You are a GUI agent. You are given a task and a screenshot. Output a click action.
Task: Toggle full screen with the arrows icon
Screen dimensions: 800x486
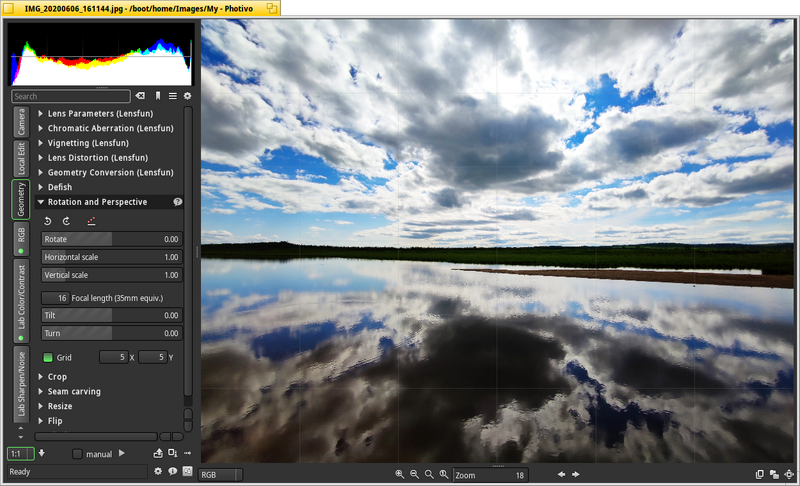[x=789, y=474]
